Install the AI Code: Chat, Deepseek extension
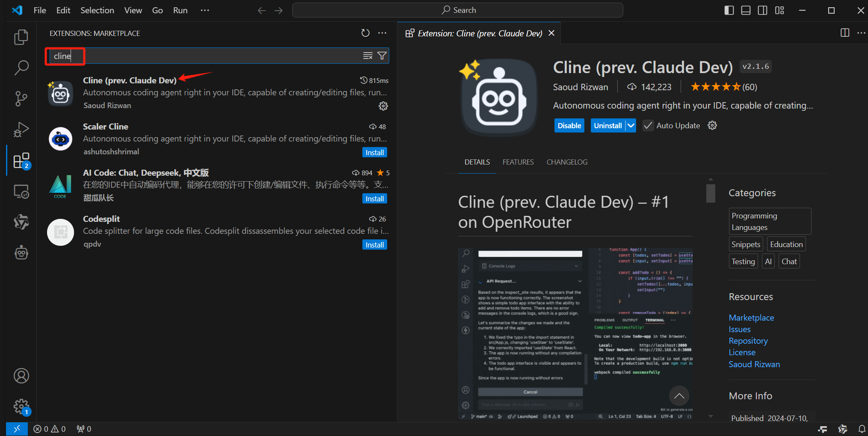This screenshot has height=436, width=868. [x=375, y=199]
